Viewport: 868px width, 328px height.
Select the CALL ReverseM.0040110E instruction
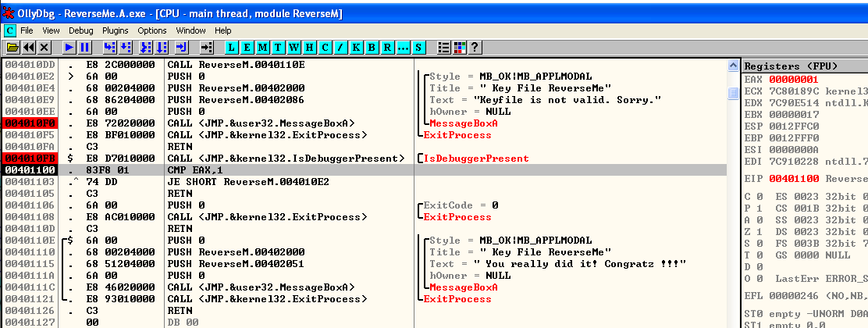(x=237, y=65)
